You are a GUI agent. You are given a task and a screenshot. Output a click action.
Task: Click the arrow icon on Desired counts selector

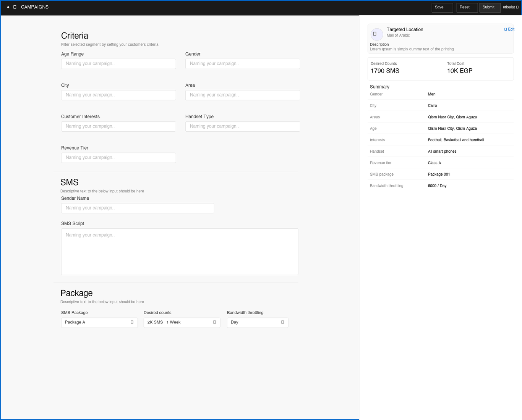click(214, 322)
